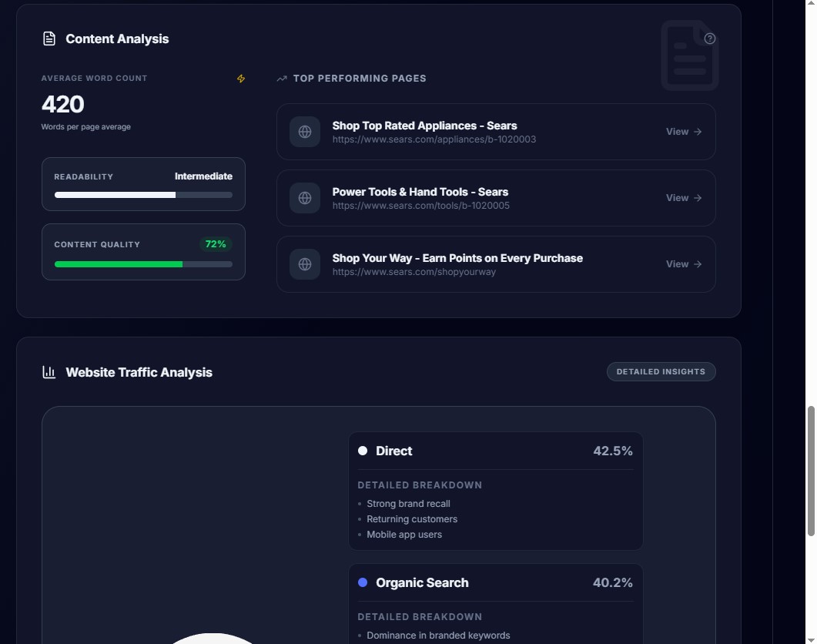The width and height of the screenshot is (817, 644).
Task: Click the Content Analysis heading
Action: 117,39
